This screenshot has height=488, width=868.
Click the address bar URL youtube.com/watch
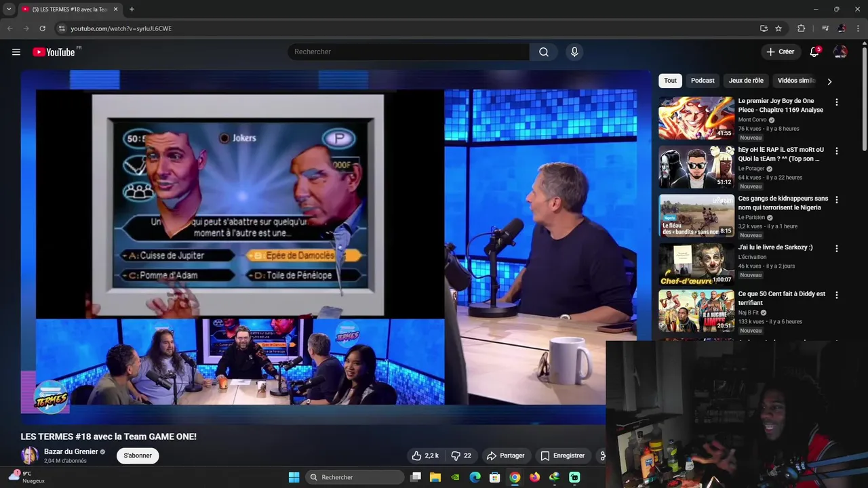[x=121, y=28]
